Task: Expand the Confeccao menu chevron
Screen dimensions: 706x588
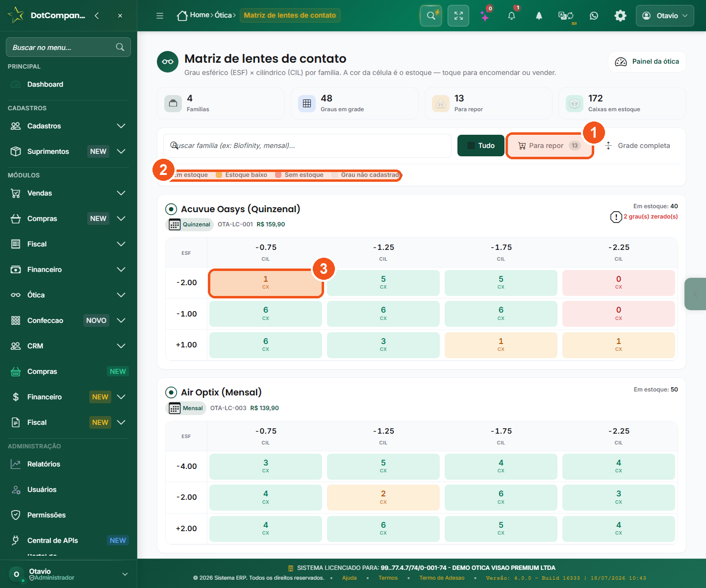Action: click(121, 320)
